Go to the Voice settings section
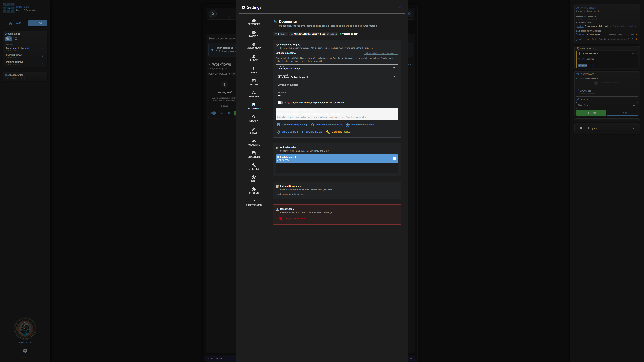 pyautogui.click(x=254, y=70)
